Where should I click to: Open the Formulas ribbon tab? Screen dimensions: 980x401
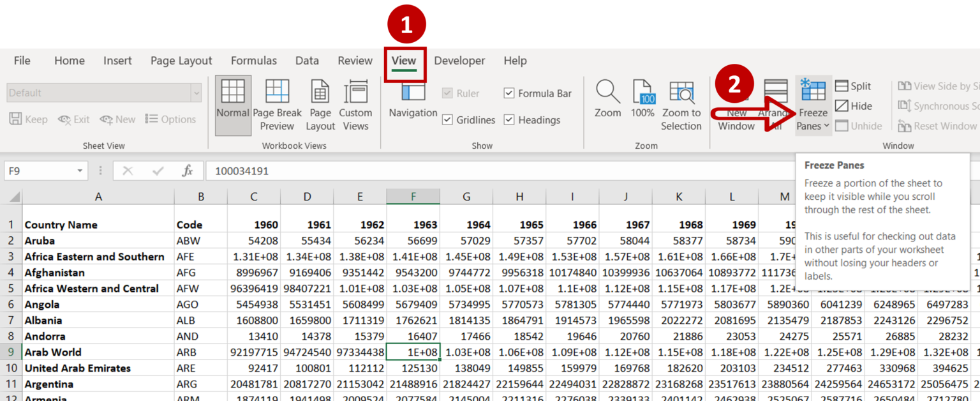click(253, 60)
